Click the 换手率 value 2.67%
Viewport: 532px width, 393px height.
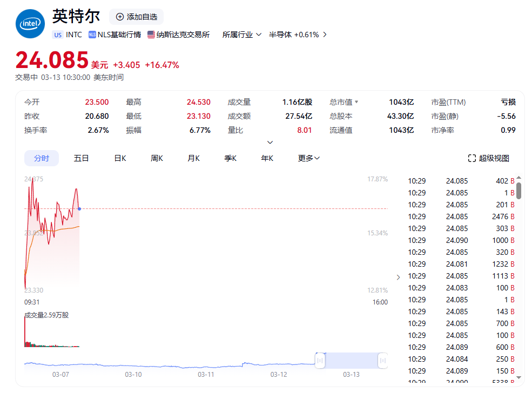coord(98,130)
